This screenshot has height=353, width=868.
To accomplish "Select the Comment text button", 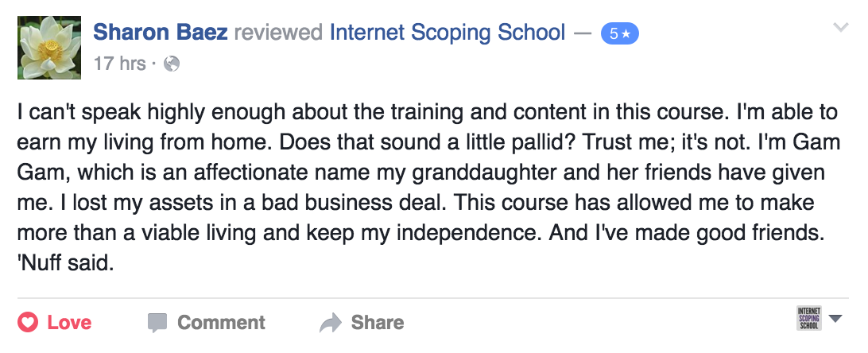I will (222, 322).
